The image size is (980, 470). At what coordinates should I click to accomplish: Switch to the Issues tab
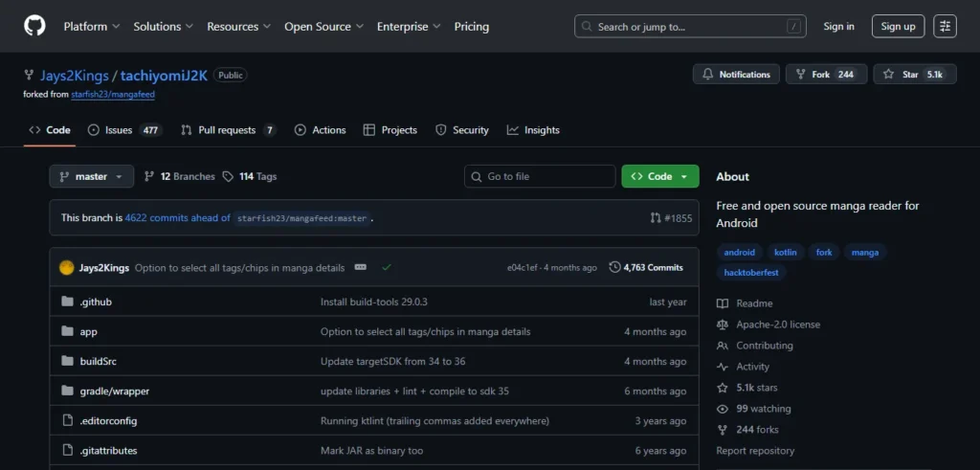pyautogui.click(x=124, y=130)
